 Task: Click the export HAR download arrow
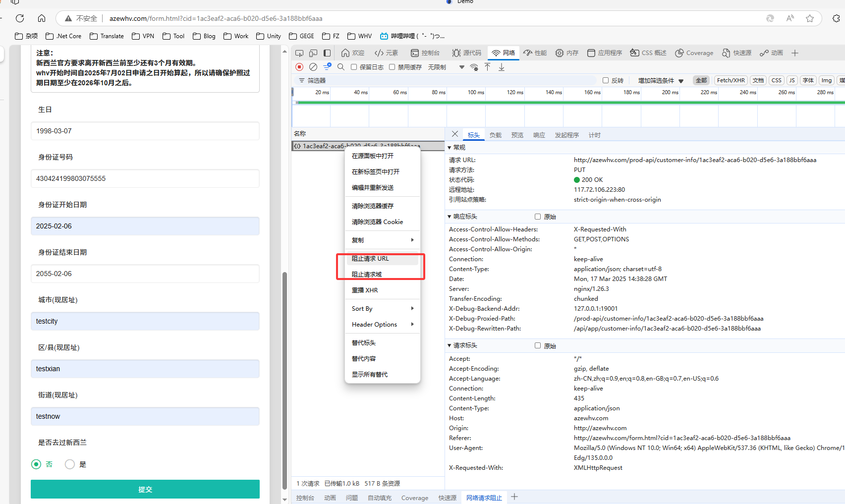(x=502, y=67)
